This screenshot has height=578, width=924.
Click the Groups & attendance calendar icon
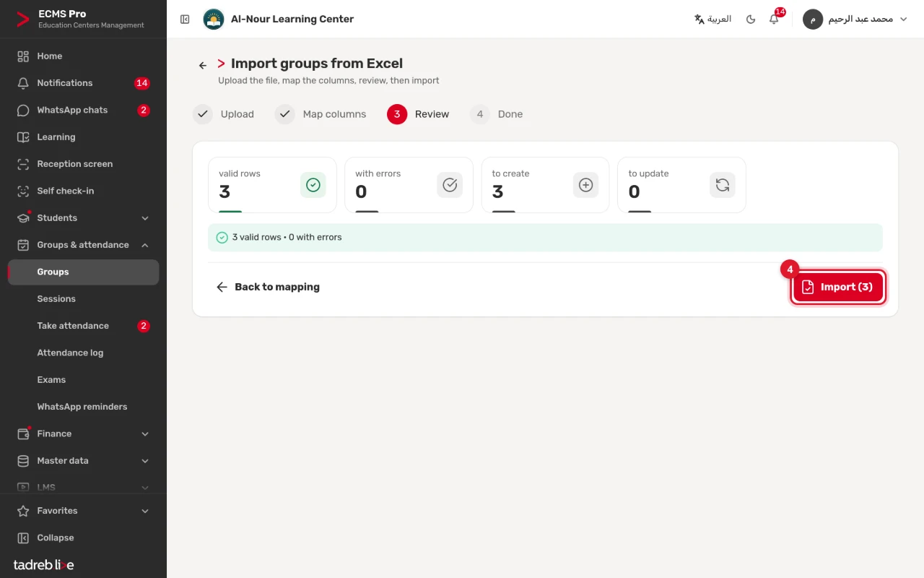pyautogui.click(x=23, y=245)
